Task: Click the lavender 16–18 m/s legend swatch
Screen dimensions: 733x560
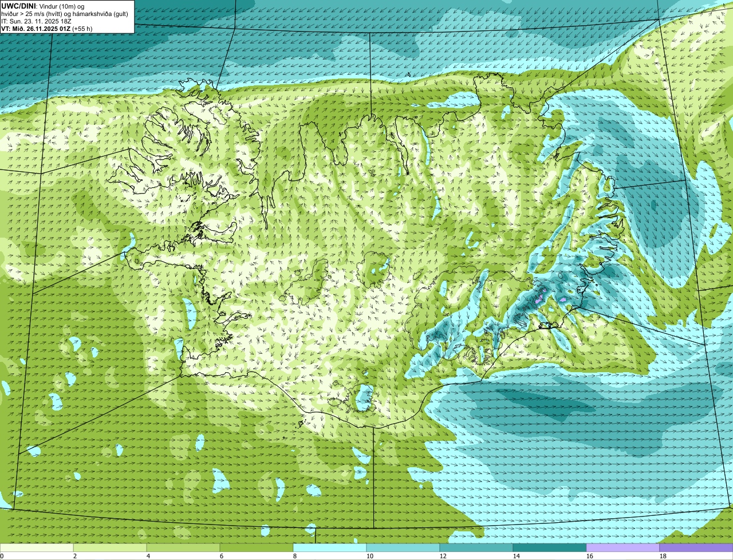Action: tap(623, 548)
